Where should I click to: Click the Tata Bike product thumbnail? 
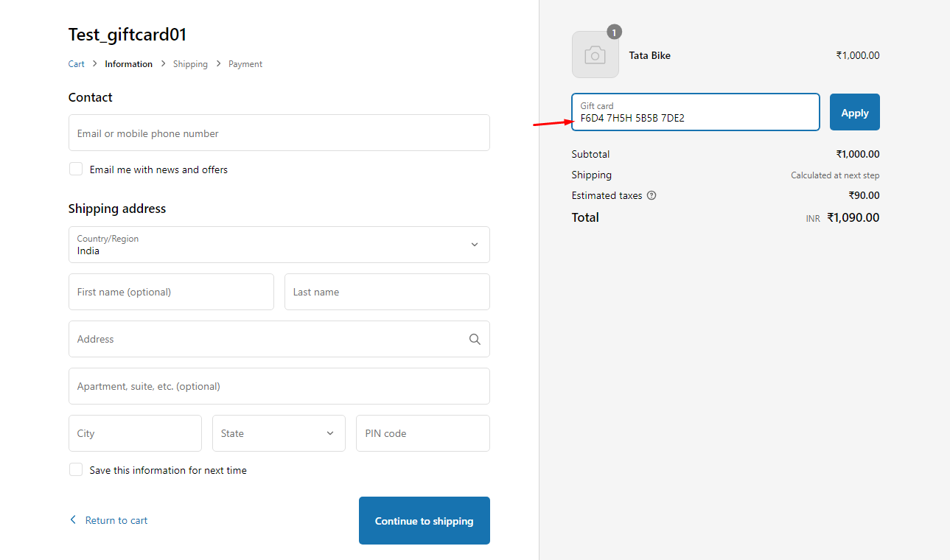pos(595,55)
